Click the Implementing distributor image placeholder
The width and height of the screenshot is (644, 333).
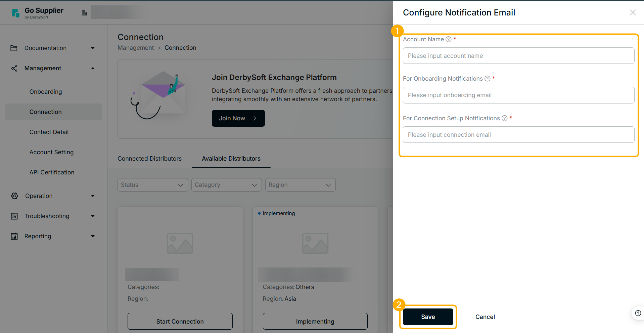(x=315, y=243)
